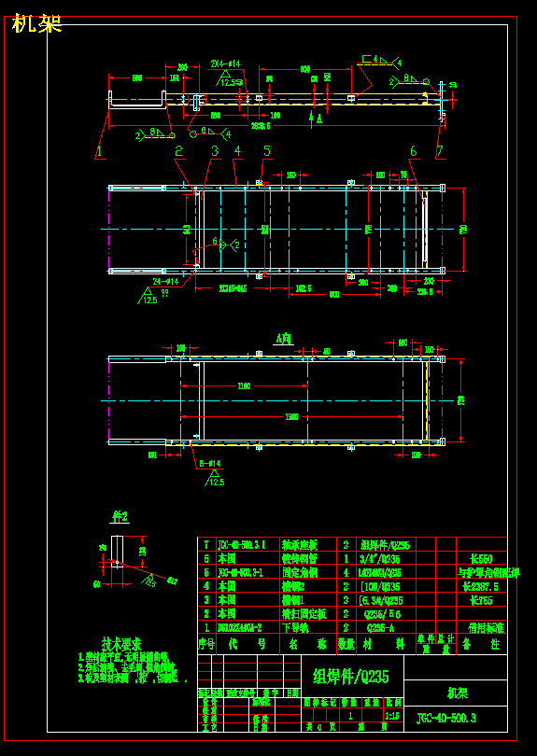Select the 3/4"/Q235 material cell

tap(380, 559)
